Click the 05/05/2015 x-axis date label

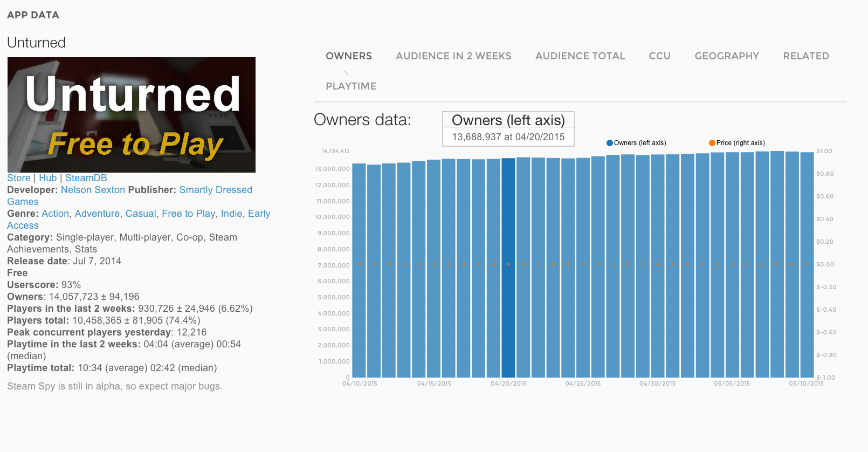point(732,383)
